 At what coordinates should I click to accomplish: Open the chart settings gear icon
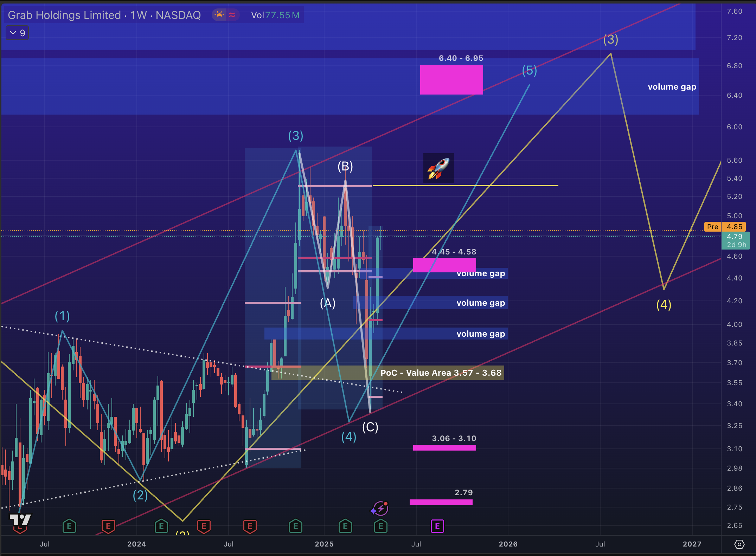[739, 544]
